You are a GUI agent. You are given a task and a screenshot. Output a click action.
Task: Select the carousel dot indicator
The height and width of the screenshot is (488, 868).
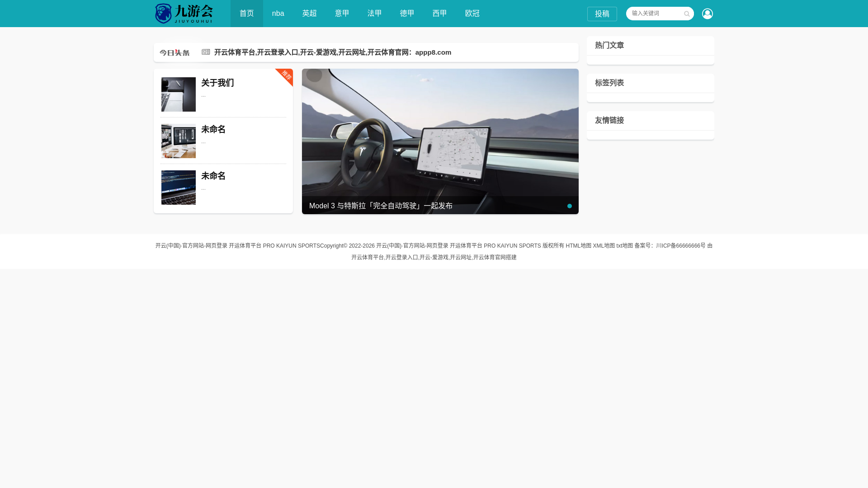coord(570,206)
